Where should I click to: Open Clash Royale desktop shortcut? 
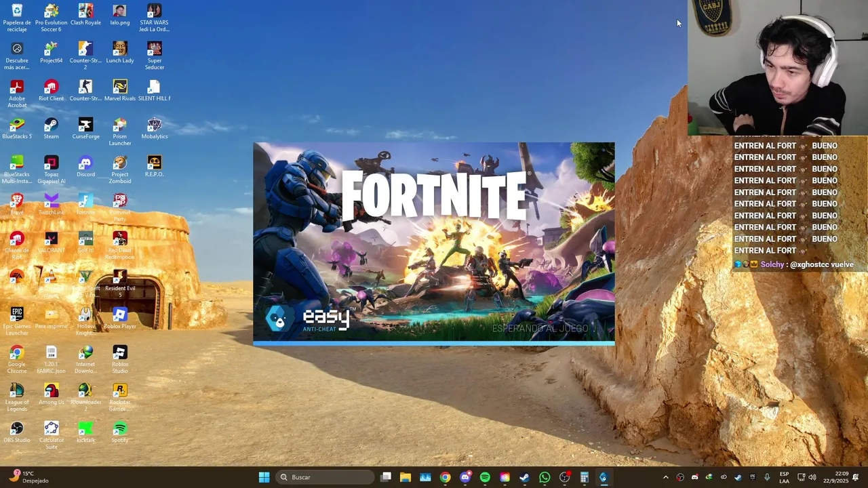[85, 15]
